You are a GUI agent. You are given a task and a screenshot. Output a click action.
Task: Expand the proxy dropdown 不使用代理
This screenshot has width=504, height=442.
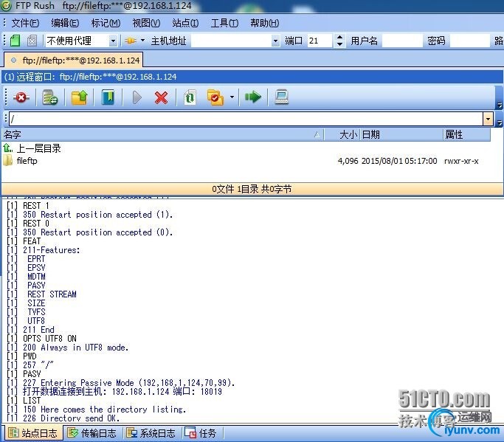tap(113, 41)
